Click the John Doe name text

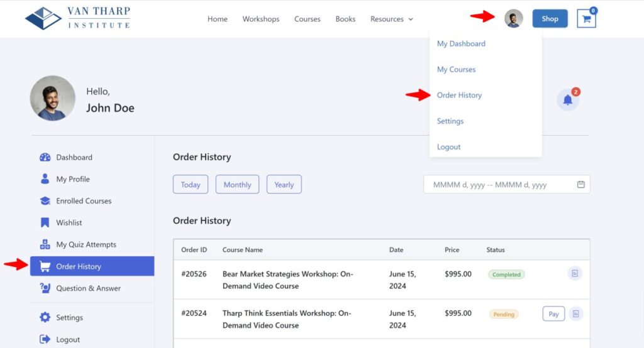coord(110,108)
